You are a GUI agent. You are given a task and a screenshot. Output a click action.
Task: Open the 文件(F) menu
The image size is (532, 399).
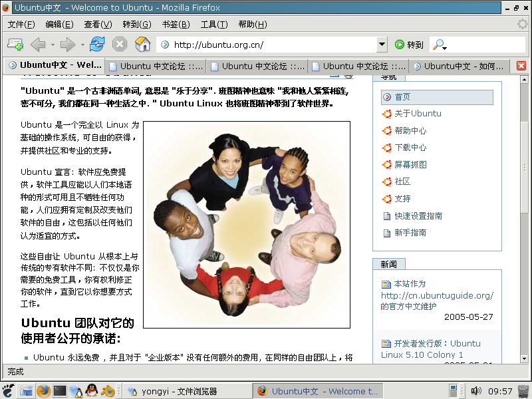pos(21,25)
